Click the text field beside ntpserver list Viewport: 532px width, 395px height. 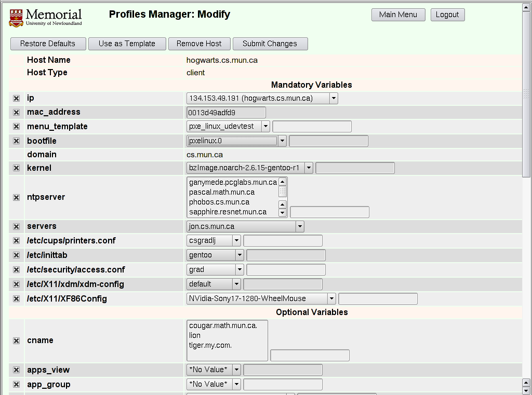click(x=330, y=212)
